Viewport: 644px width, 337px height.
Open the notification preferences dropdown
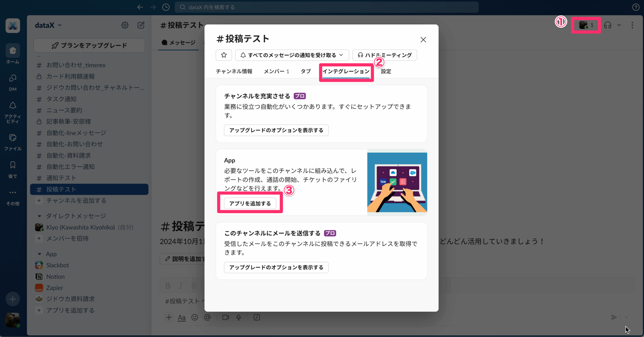[x=292, y=55]
